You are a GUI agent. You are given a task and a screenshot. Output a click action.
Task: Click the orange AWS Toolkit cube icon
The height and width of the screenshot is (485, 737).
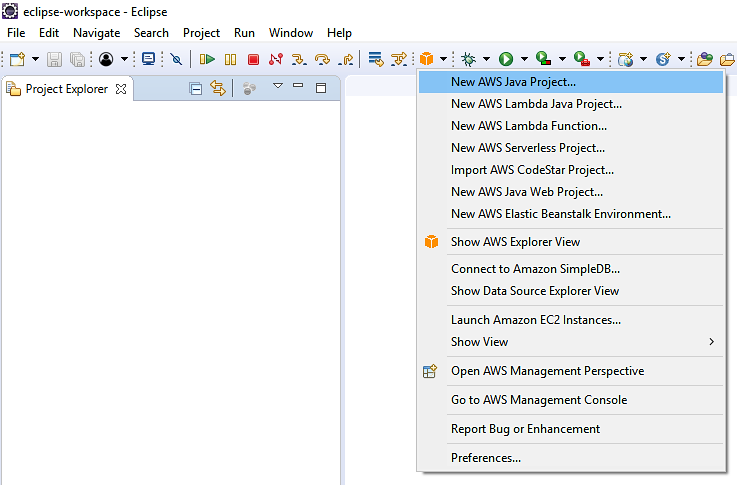(426, 59)
